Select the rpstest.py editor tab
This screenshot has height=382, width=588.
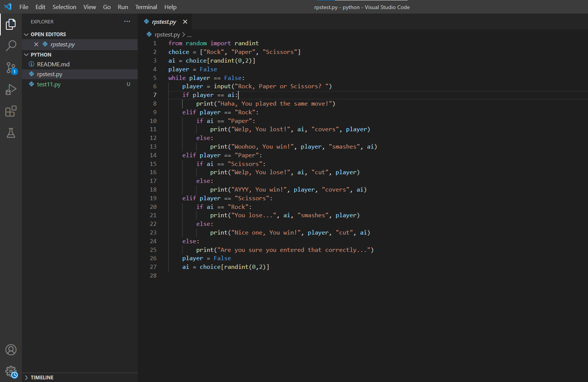click(x=164, y=21)
